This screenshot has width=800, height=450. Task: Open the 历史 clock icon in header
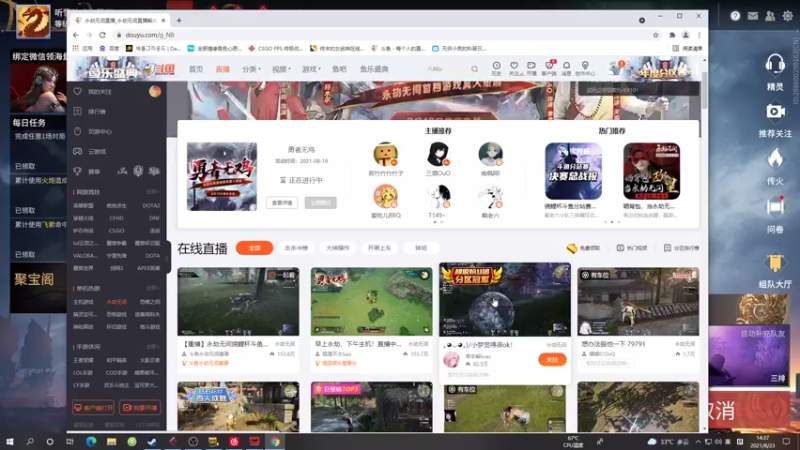click(x=496, y=65)
